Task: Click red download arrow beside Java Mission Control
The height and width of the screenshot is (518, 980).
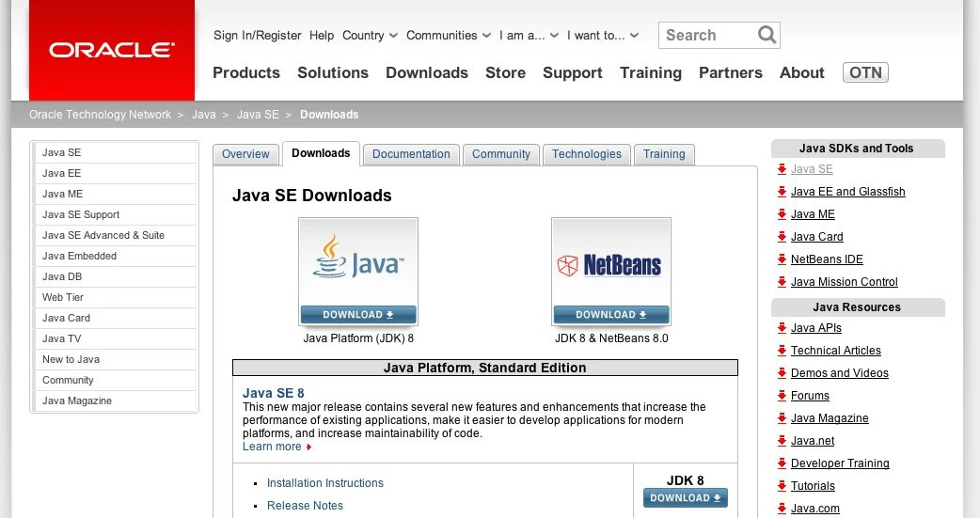Action: click(782, 282)
